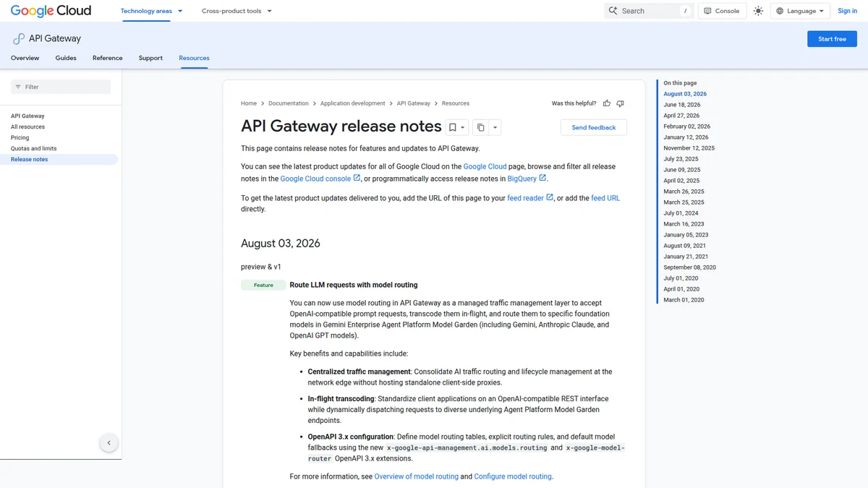Jump to July 01, 2024 entry
Screen dimensions: 868x488
point(681,213)
